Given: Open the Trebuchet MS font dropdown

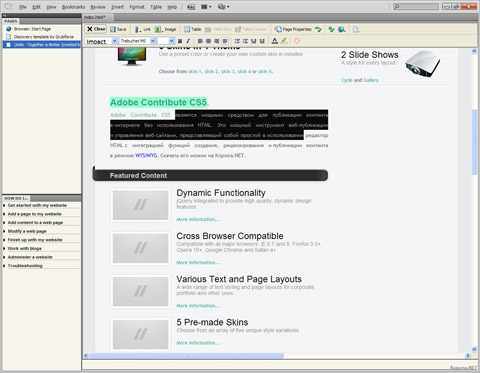Looking at the screenshot, I should click(138, 41).
